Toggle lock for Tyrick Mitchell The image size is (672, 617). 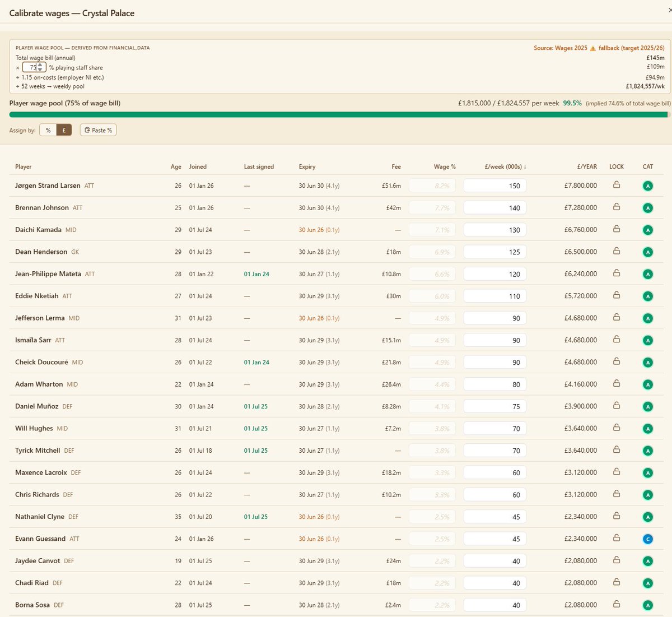[x=617, y=450]
